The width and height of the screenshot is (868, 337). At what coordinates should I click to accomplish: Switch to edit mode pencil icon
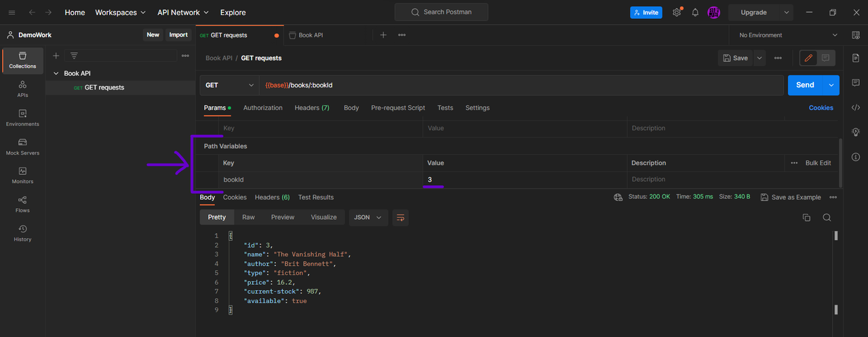808,58
